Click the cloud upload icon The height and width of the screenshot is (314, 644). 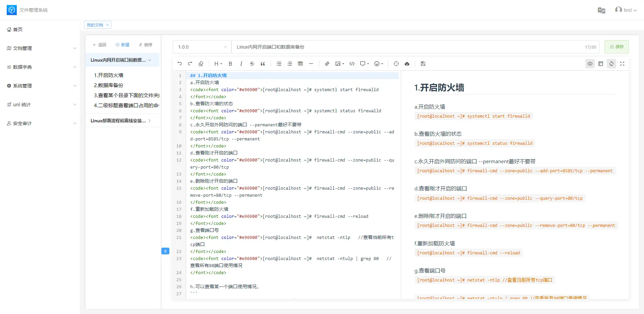click(407, 64)
